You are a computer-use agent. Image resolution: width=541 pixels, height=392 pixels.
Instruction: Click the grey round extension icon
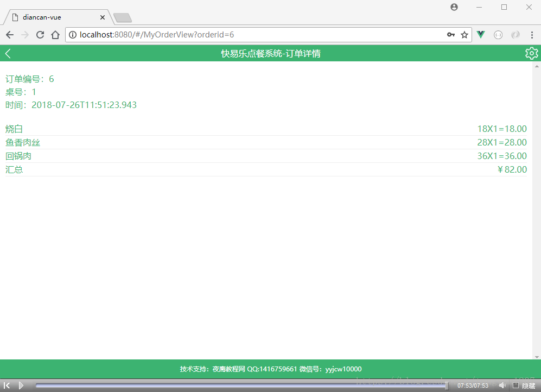click(x=498, y=35)
